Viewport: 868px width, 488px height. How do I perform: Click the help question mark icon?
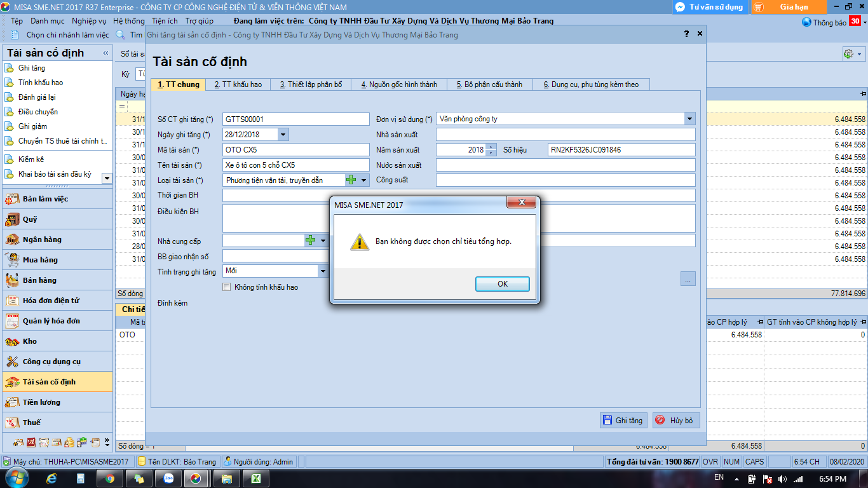pyautogui.click(x=686, y=34)
